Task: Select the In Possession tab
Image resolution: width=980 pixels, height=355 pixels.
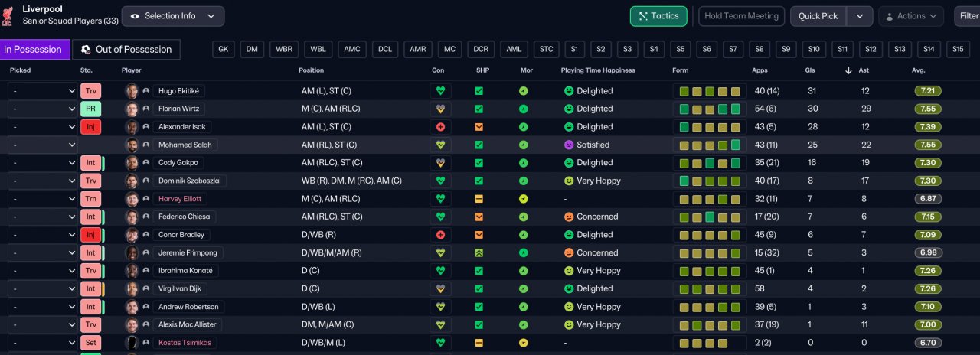Action: (34, 50)
